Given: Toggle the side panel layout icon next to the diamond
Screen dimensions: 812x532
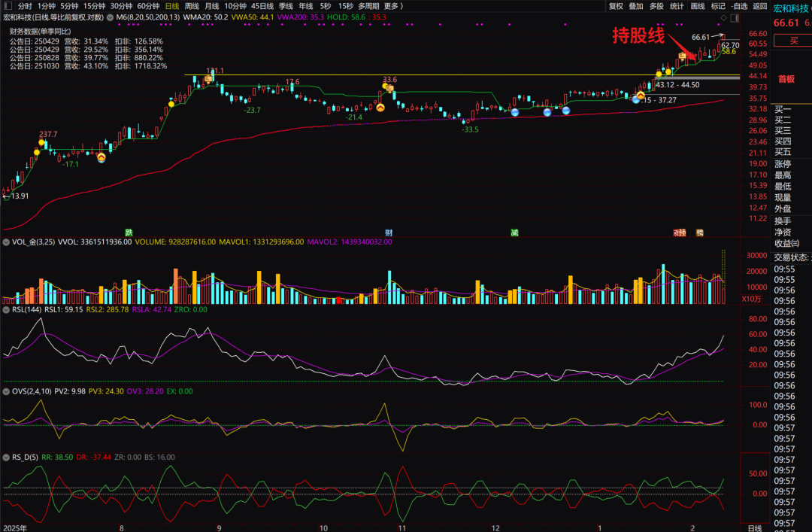Looking at the screenshot, I should click(x=735, y=18).
